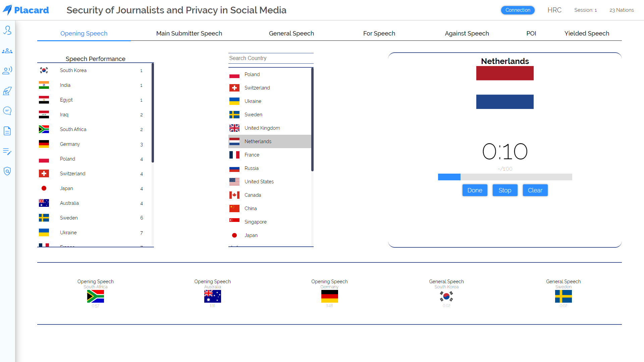Switch to Main Submitter Speech tab
Viewport: 644px width, 362px height.
189,34
